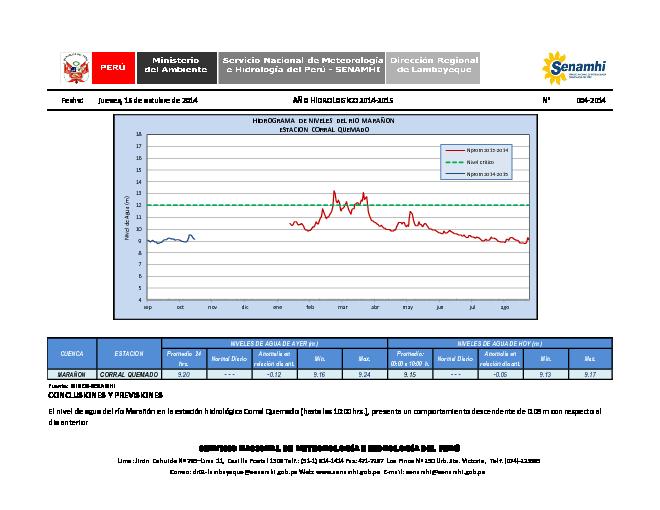Click the NIVELES DE AGUA DE HOY header

tap(497, 342)
